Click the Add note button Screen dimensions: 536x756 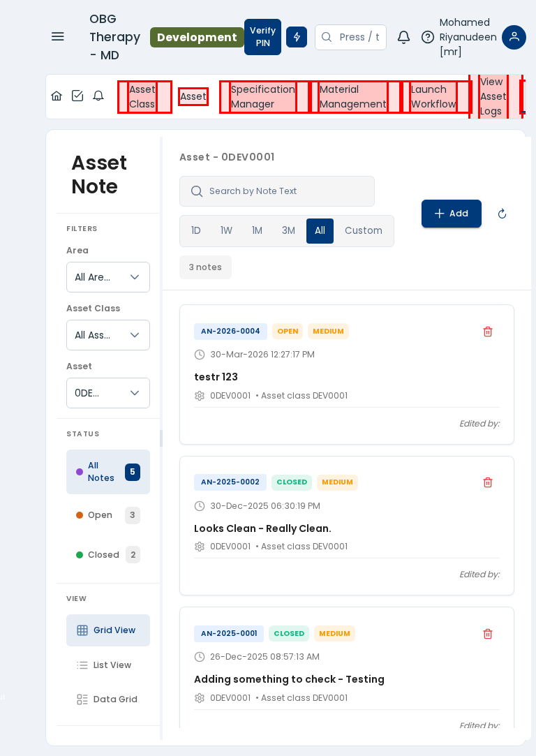coord(451,214)
